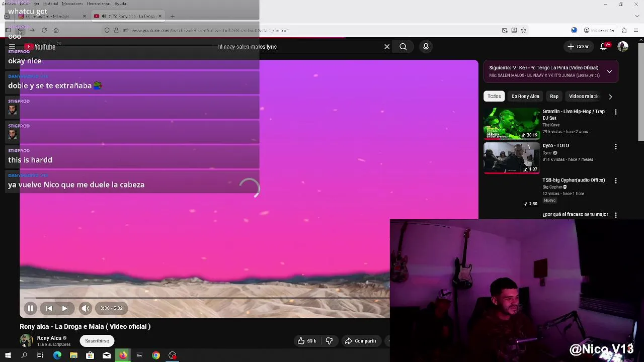Skip to the previous video in the player
The image size is (644, 362).
tap(49, 308)
